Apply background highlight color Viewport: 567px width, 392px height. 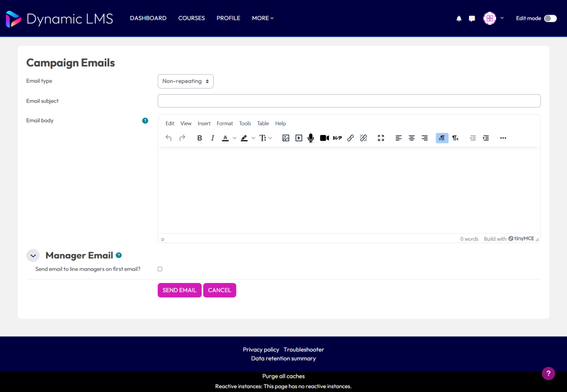244,138
